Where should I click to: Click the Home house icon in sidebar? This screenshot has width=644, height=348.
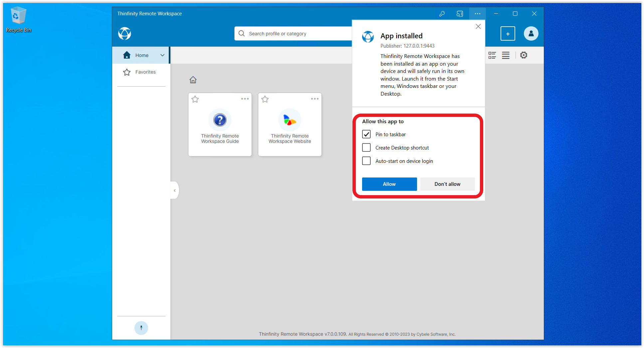127,55
